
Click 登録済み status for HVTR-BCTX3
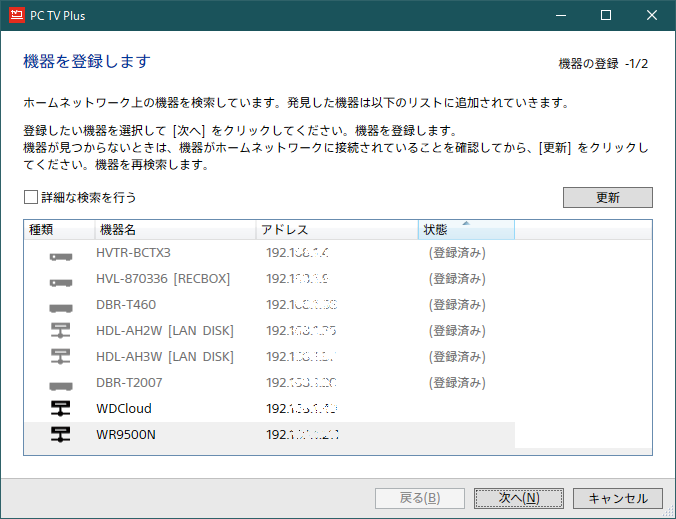click(x=457, y=253)
